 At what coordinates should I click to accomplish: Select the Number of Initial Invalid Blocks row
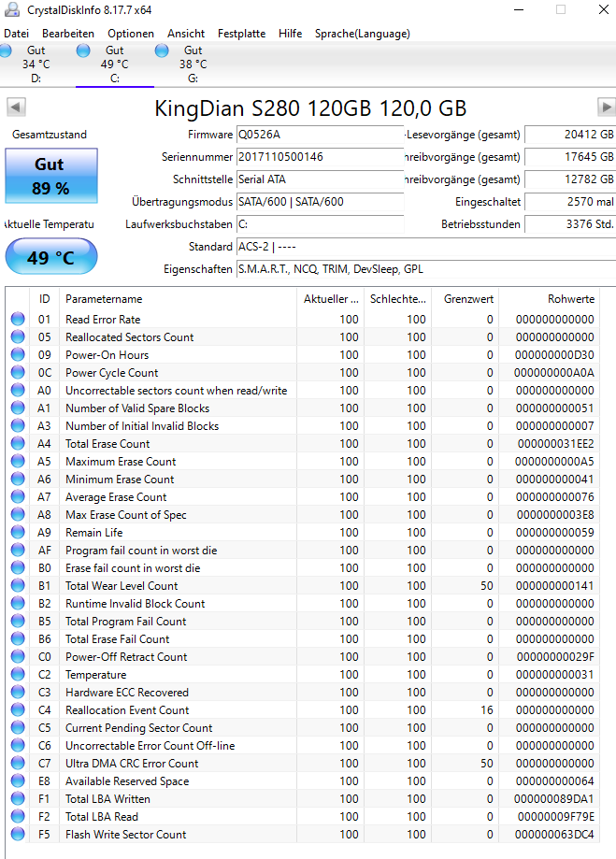point(303,425)
